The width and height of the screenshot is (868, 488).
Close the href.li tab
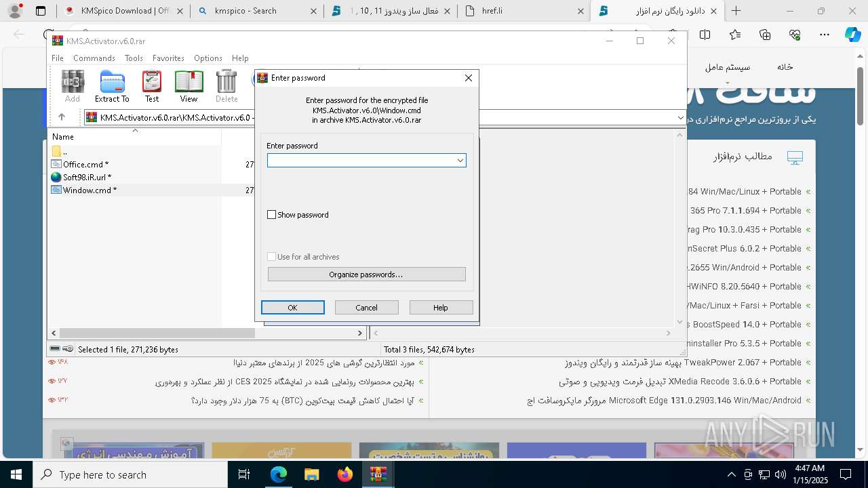point(581,11)
